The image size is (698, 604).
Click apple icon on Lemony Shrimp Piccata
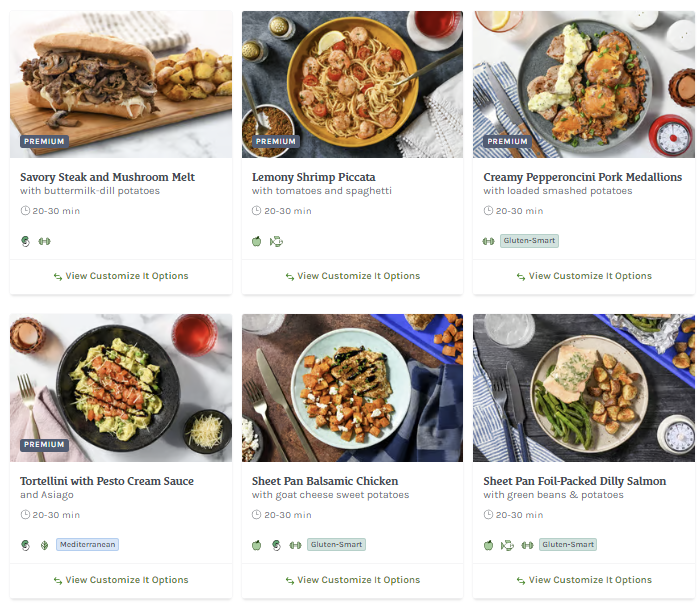click(256, 241)
